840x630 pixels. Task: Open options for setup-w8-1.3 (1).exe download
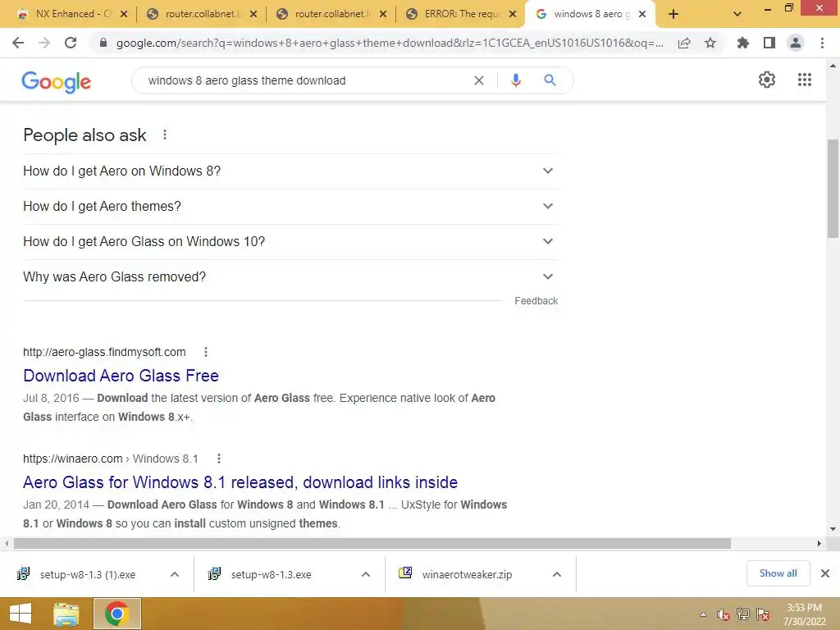point(175,574)
